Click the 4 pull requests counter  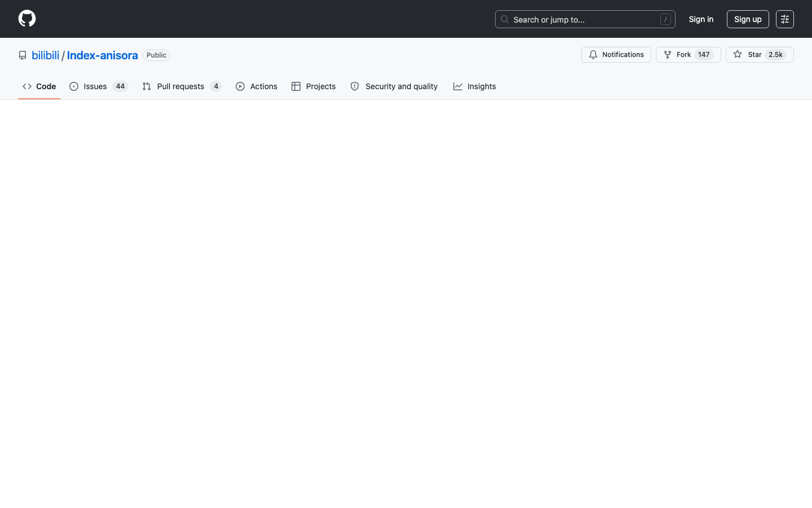pyautogui.click(x=216, y=86)
